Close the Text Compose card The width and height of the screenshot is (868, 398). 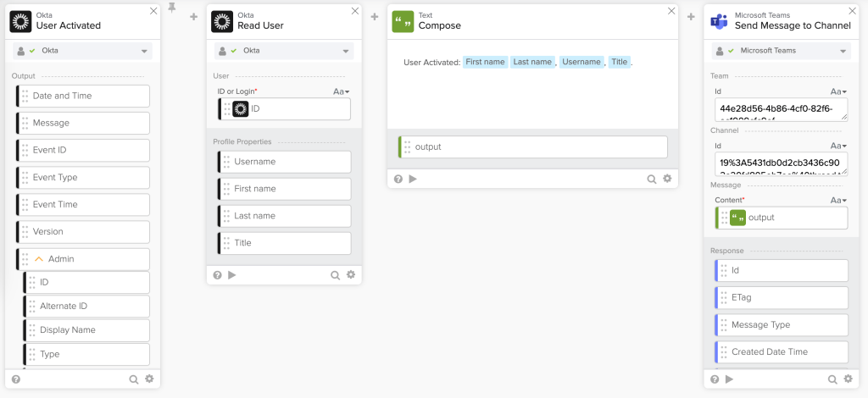(671, 11)
